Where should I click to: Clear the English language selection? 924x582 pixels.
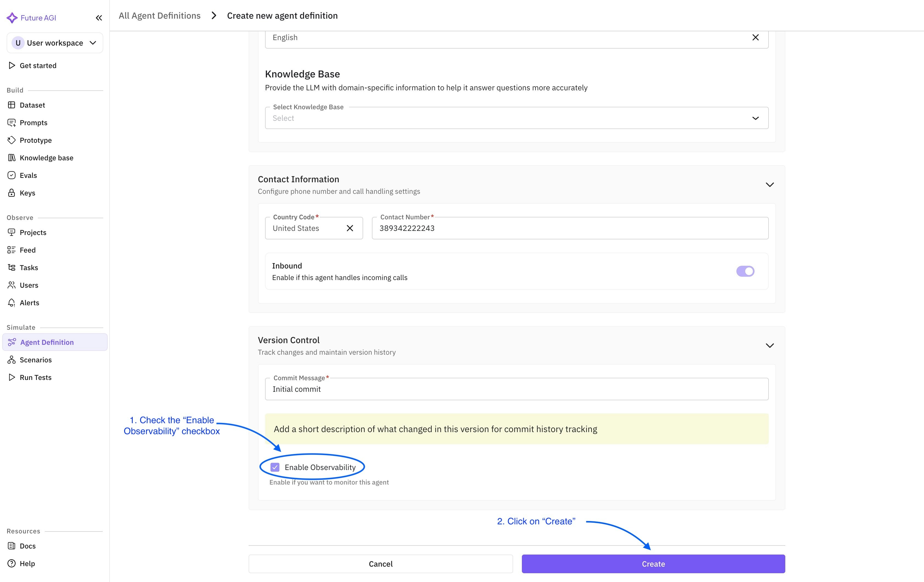(x=755, y=38)
